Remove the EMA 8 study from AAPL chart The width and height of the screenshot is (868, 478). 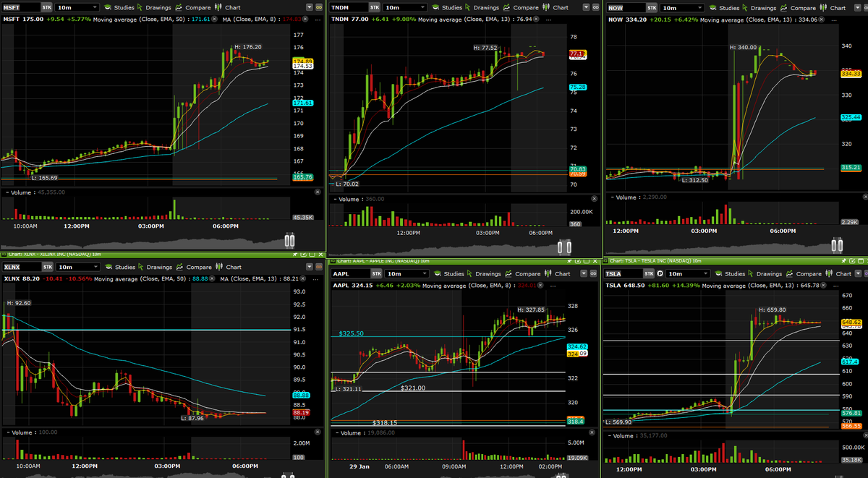pos(540,286)
